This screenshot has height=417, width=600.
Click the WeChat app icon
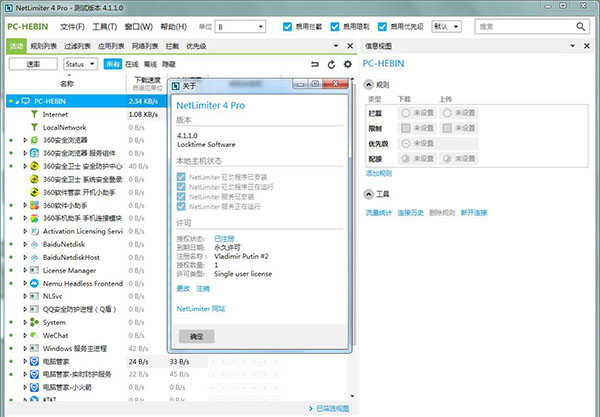point(34,335)
